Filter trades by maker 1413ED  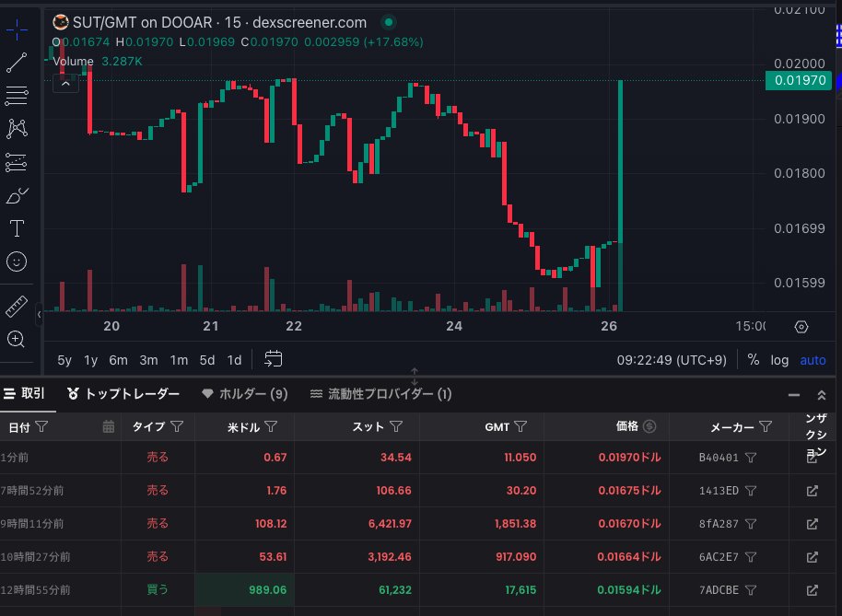pyautogui.click(x=751, y=491)
